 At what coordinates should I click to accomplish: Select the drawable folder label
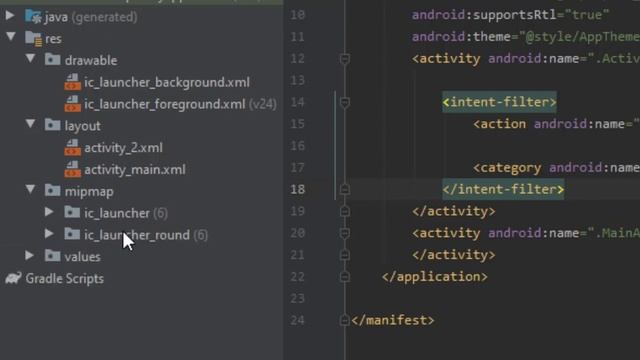pyautogui.click(x=91, y=60)
